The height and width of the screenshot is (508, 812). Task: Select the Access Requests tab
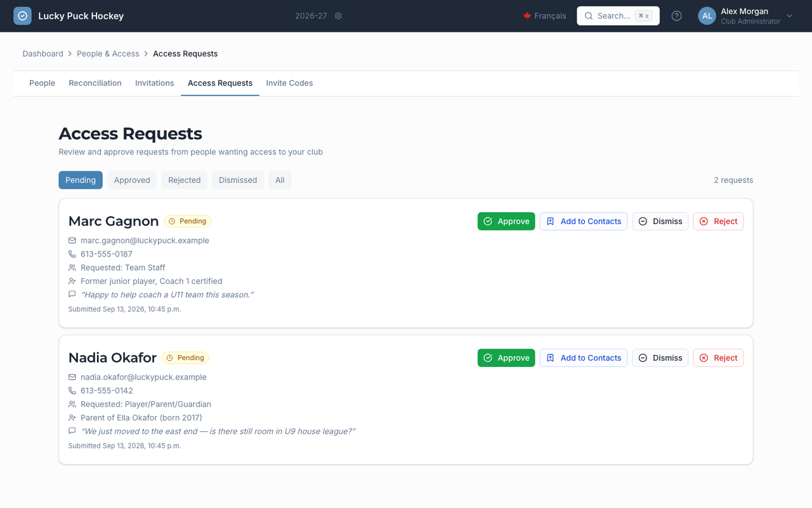[220, 83]
